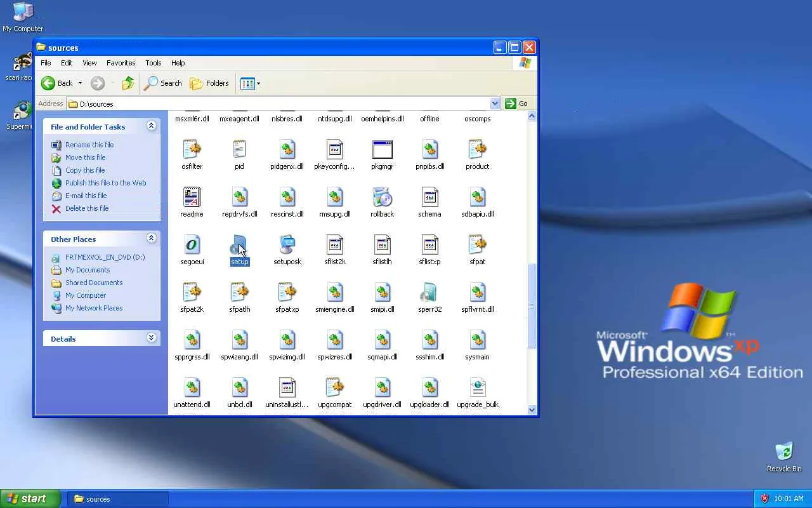Click the Go button beside address bar
Viewport: 812px width, 508px height.
516,104
